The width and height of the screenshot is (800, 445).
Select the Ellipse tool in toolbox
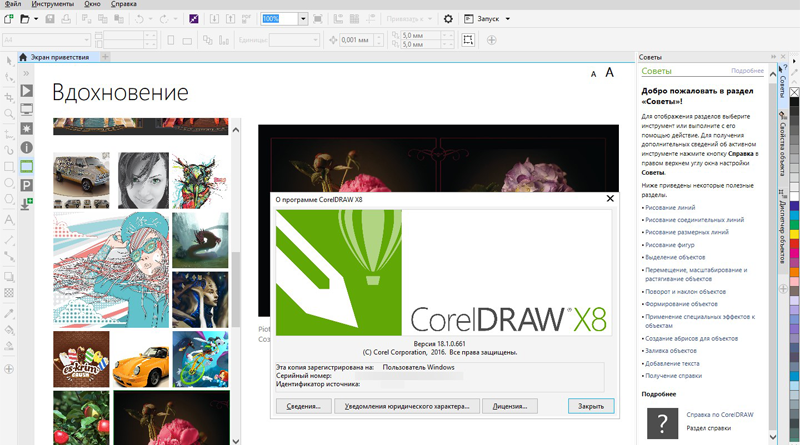[9, 183]
